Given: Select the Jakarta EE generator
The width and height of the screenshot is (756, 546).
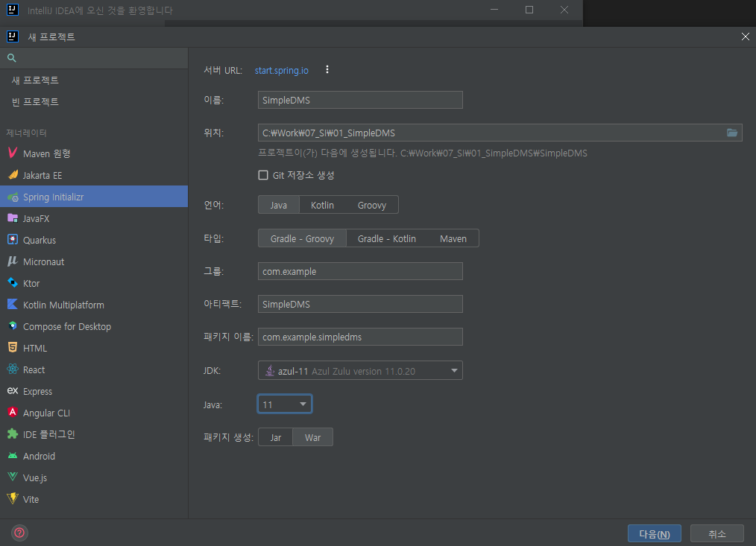Looking at the screenshot, I should pyautogui.click(x=94, y=175).
